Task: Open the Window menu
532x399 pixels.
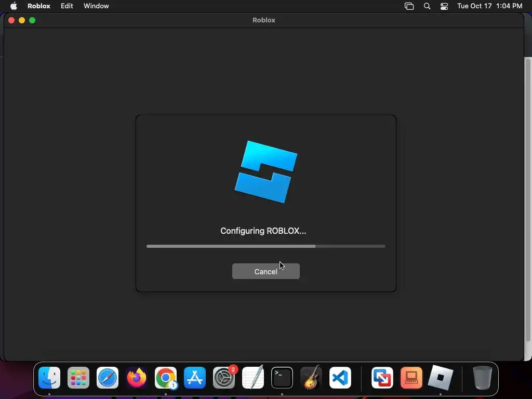Action: 96,6
